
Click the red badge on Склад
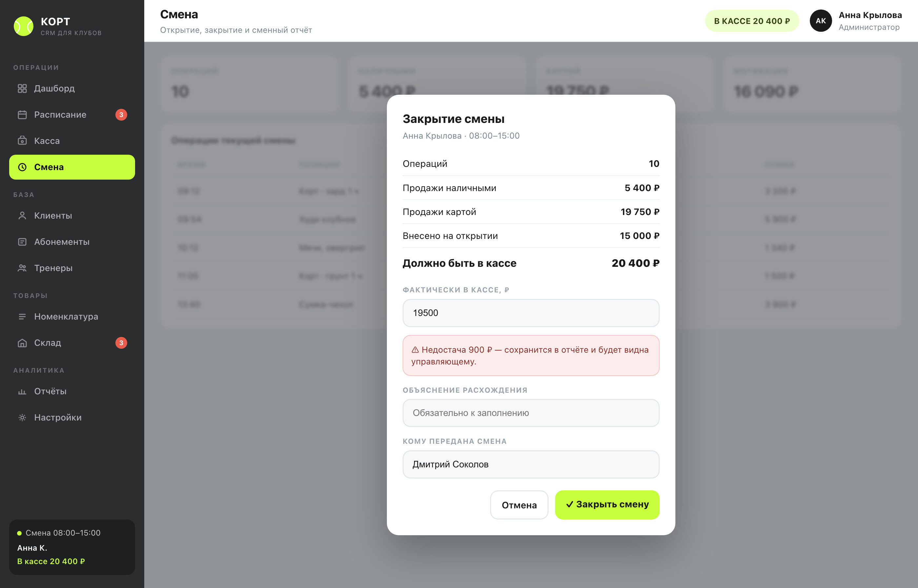point(121,343)
